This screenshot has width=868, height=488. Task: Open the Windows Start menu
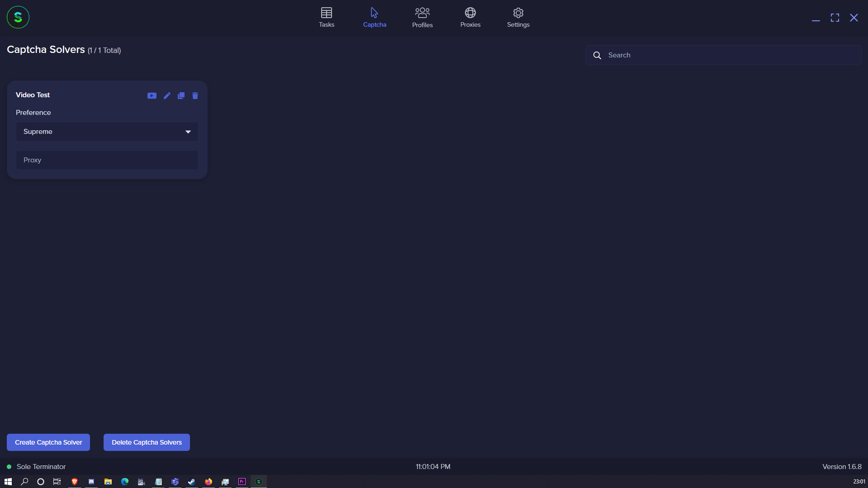click(8, 482)
